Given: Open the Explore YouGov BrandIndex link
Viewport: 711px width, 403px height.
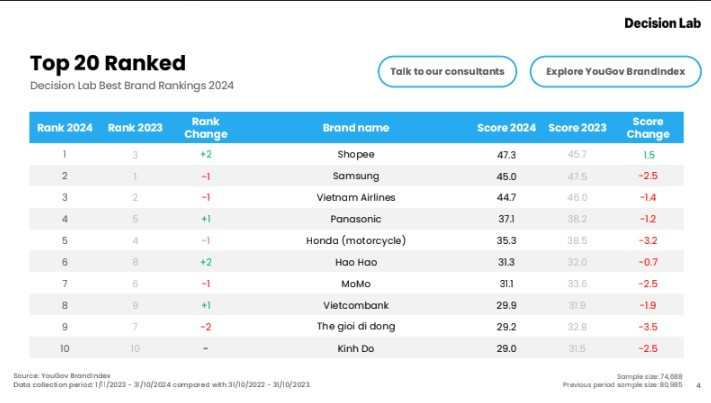Looking at the screenshot, I should tap(614, 72).
